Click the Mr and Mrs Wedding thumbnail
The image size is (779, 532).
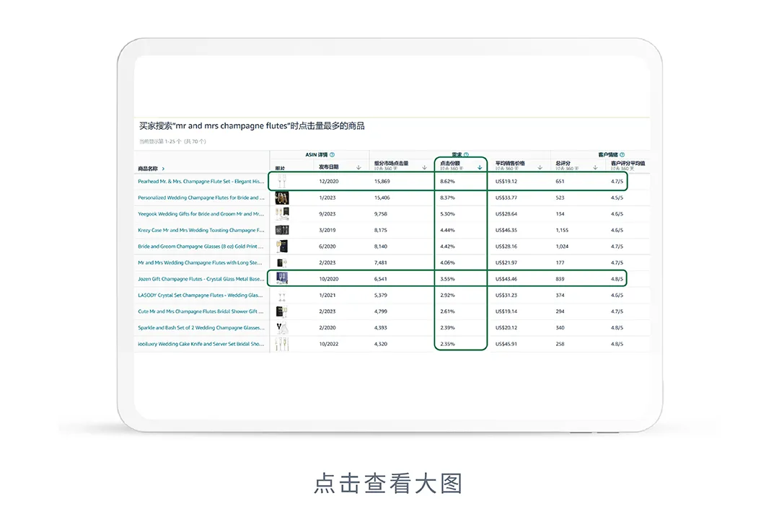pyautogui.click(x=282, y=263)
